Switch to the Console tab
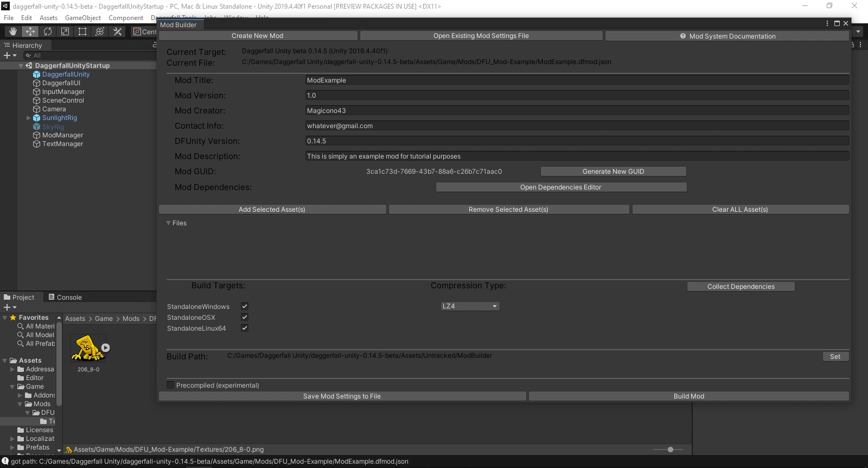 coord(65,298)
